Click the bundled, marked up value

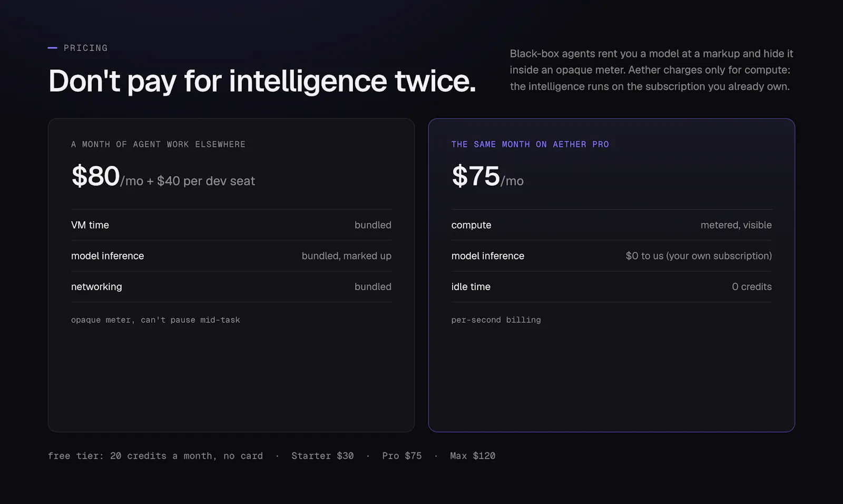point(346,256)
